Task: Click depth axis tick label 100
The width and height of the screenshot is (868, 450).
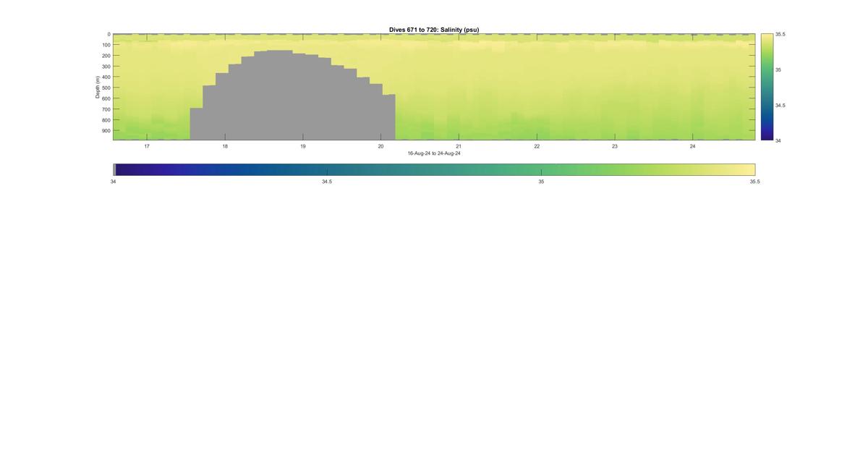Action: point(106,45)
